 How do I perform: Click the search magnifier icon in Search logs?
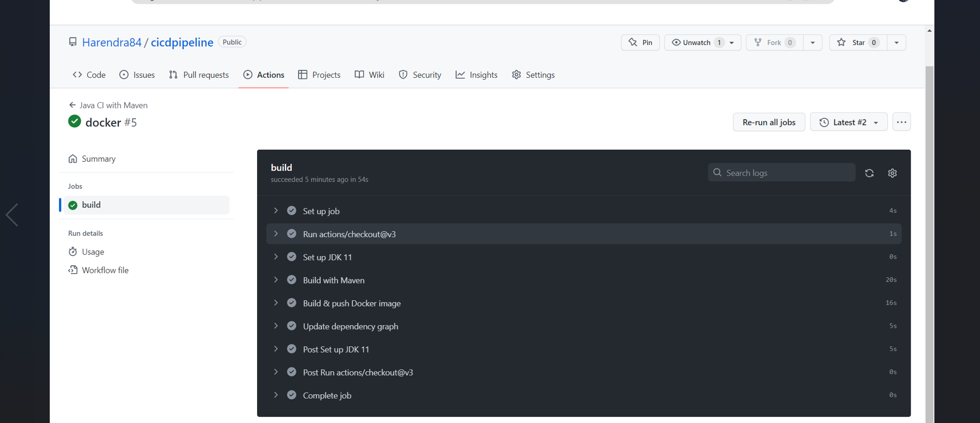click(x=717, y=172)
